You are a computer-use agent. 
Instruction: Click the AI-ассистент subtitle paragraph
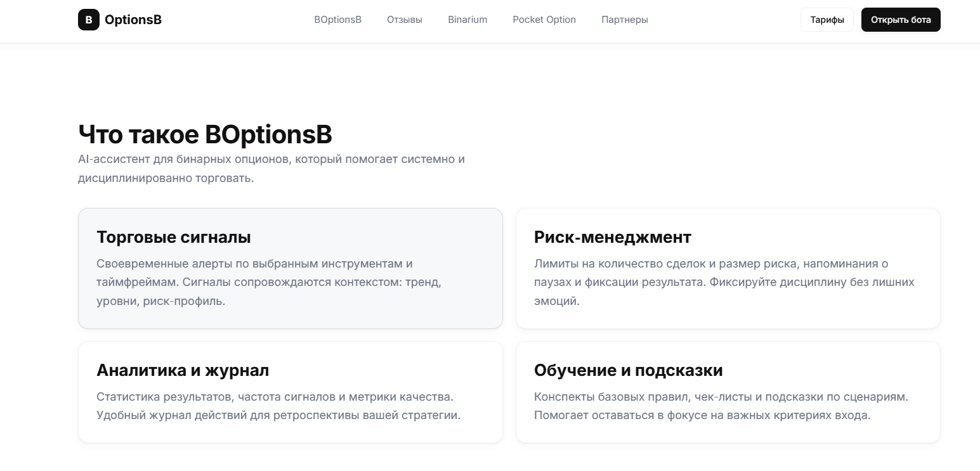point(271,168)
